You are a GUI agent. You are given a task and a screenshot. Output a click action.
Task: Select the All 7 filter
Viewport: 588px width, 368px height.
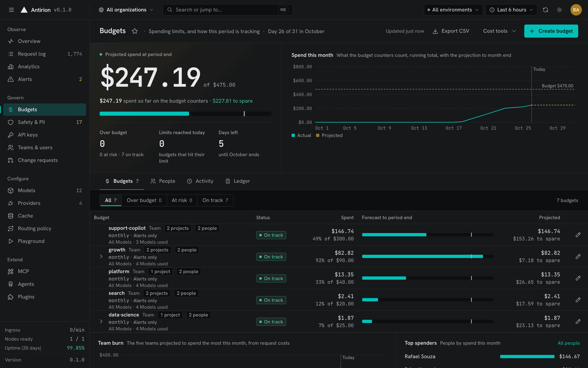pos(110,200)
